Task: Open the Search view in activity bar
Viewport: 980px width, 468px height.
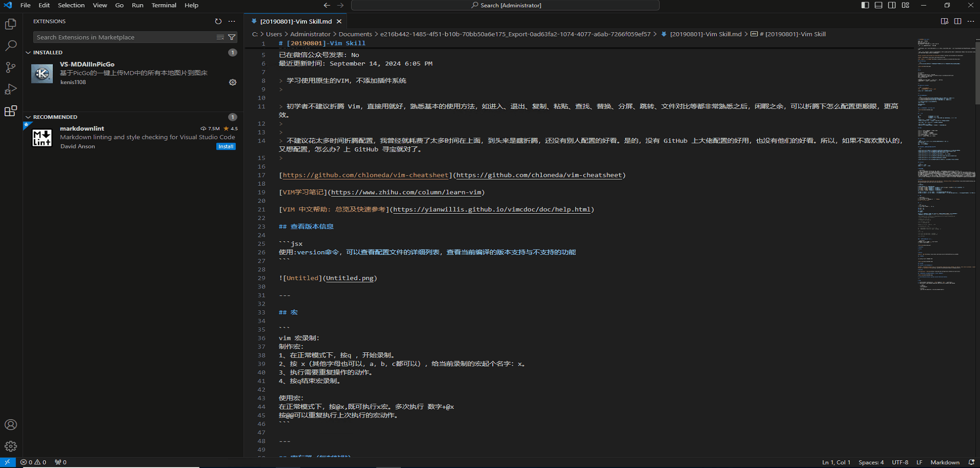Action: pos(10,46)
